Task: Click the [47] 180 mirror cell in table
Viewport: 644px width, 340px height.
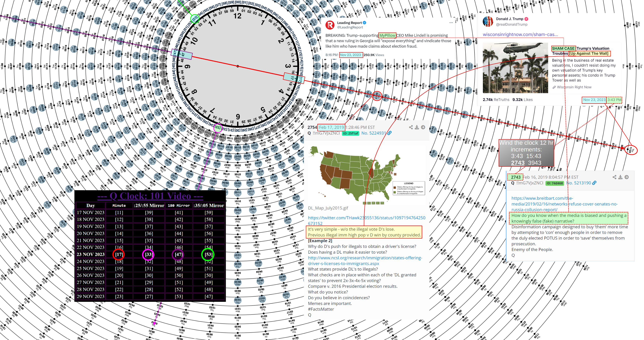Action: pos(179,254)
